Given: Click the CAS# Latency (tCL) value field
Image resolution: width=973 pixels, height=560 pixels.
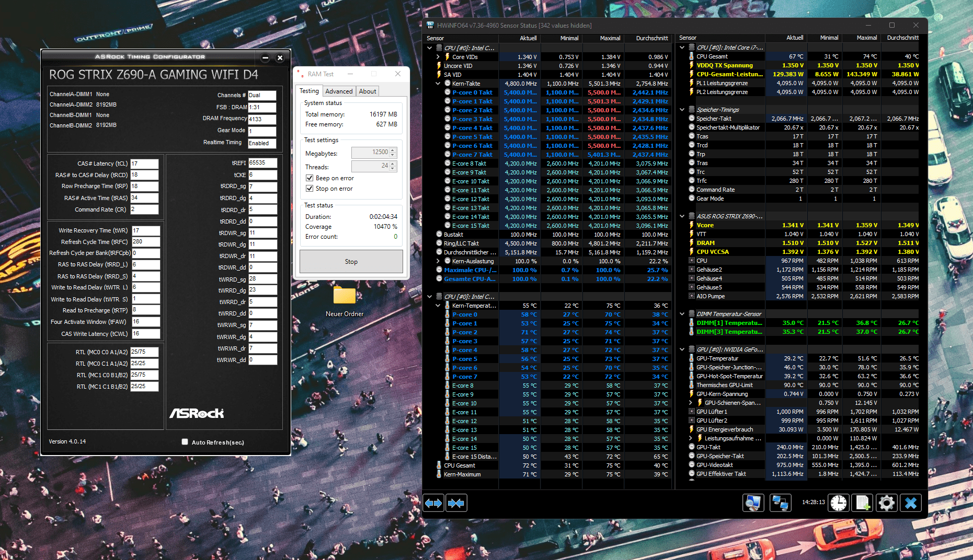Looking at the screenshot, I should 144,164.
